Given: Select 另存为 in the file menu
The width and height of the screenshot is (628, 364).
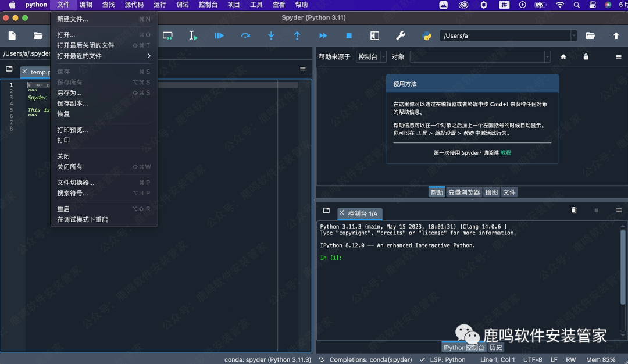Looking at the screenshot, I should pyautogui.click(x=69, y=93).
